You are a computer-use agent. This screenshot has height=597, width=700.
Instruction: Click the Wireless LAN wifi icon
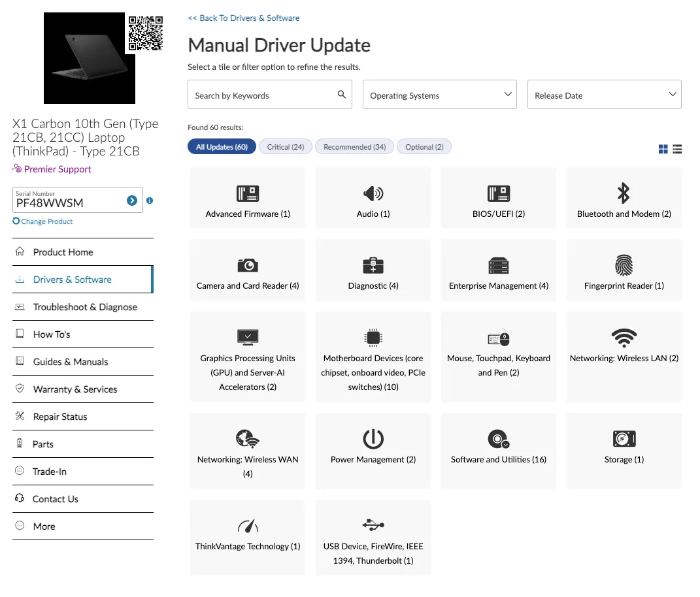624,338
